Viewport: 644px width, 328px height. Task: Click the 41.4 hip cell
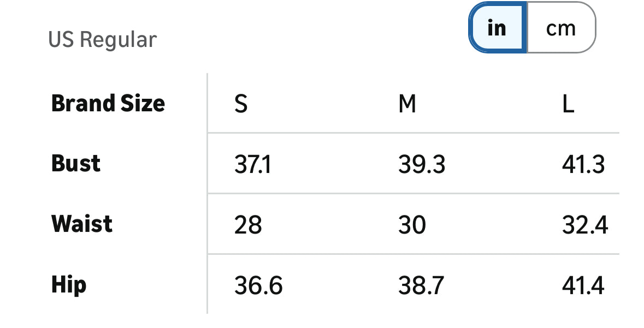[583, 285]
